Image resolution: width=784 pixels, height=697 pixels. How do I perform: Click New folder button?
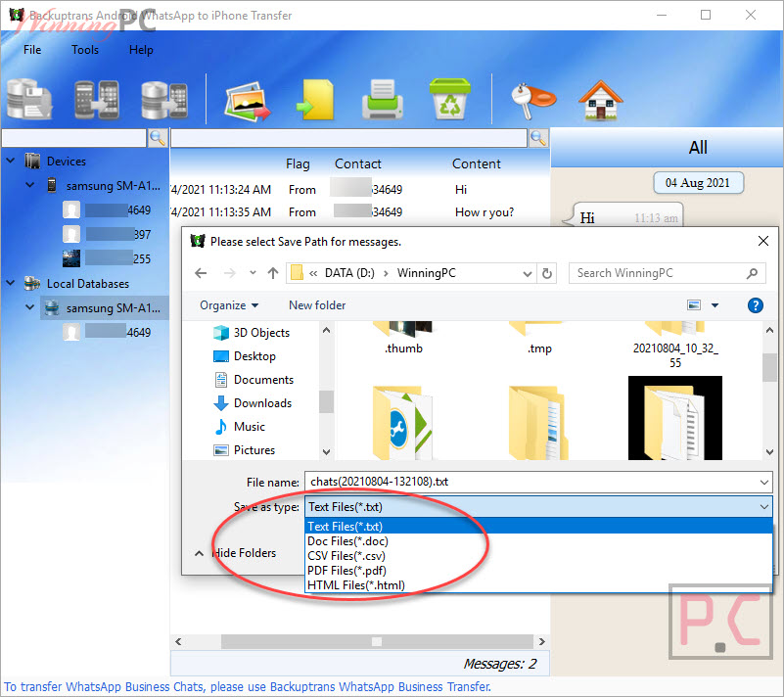coord(317,305)
